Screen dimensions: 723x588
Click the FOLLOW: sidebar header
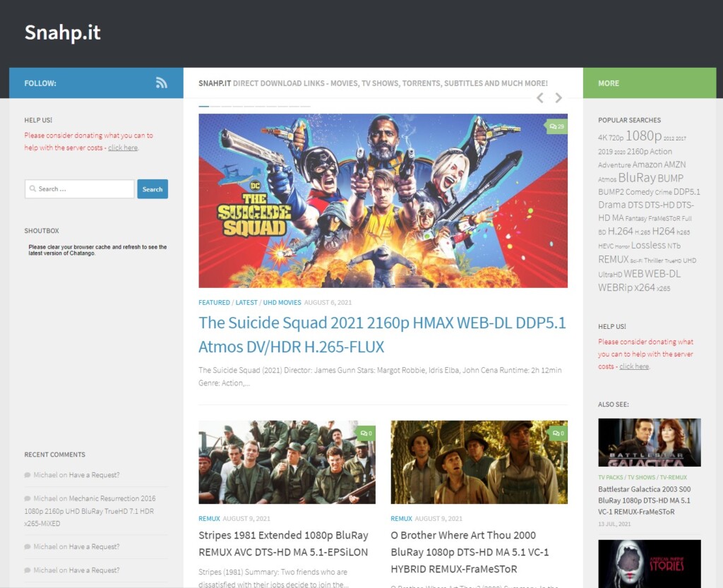coord(96,83)
